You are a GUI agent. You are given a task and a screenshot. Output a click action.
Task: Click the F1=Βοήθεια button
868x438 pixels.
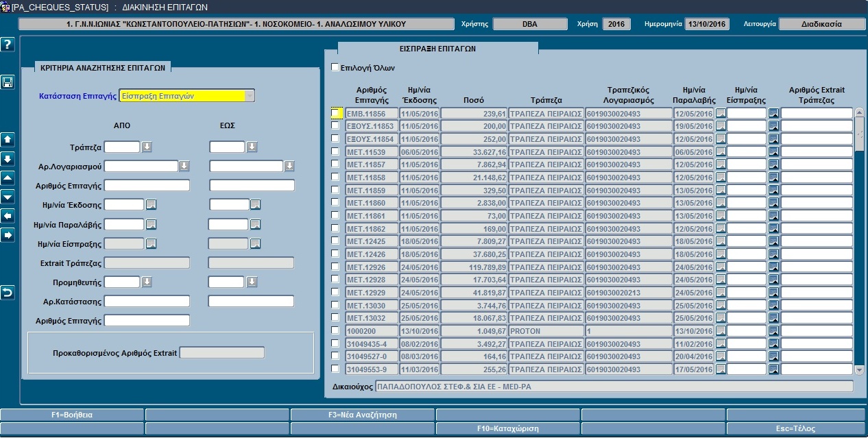pyautogui.click(x=72, y=415)
